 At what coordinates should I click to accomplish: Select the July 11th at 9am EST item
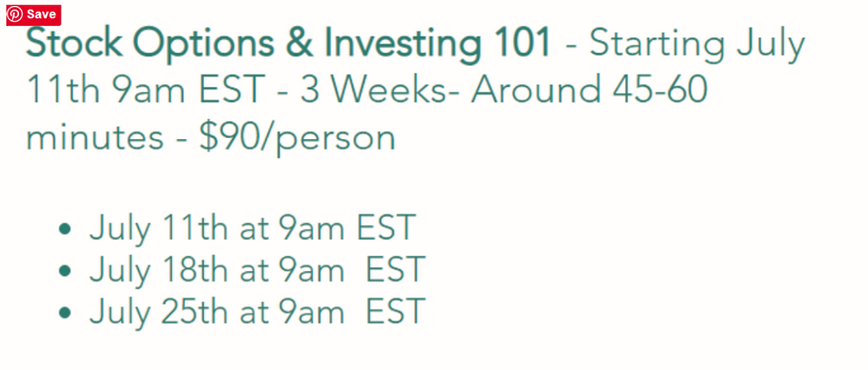click(252, 228)
